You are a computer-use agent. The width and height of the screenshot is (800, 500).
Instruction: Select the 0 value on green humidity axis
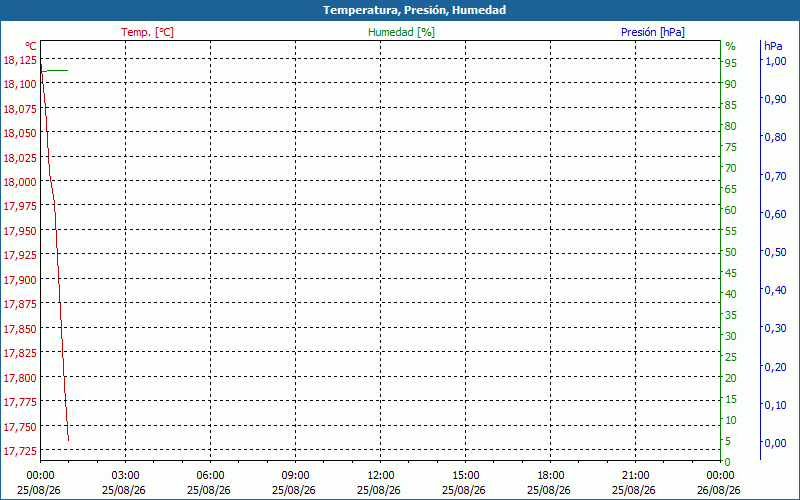[x=728, y=462]
